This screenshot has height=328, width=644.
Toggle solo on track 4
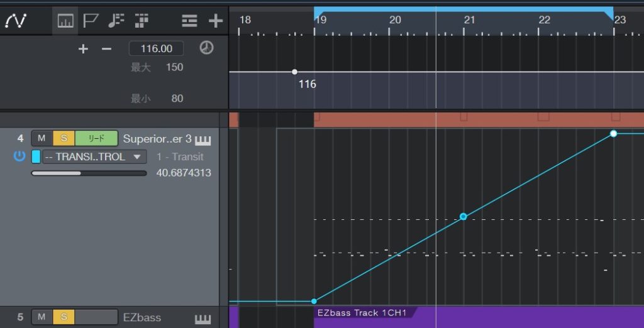tap(64, 138)
